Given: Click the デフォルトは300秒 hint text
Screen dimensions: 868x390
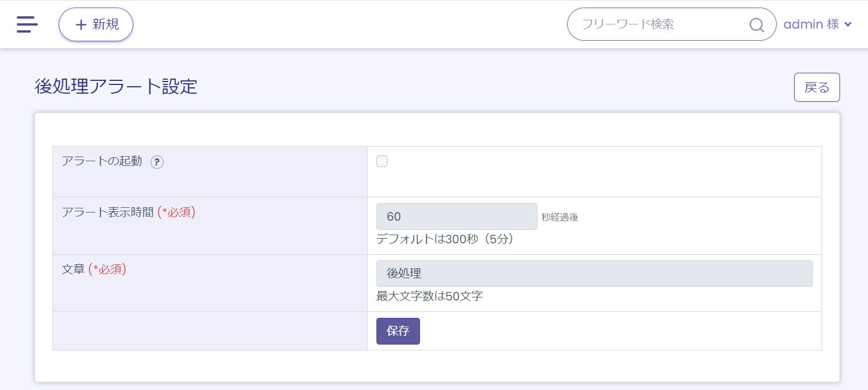Looking at the screenshot, I should pos(445,239).
